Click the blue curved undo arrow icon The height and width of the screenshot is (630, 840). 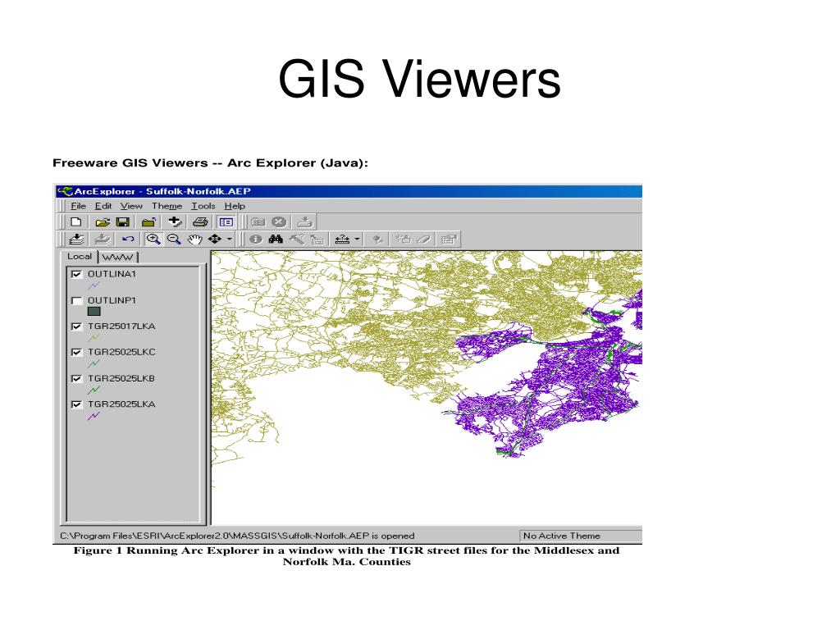click(x=127, y=239)
